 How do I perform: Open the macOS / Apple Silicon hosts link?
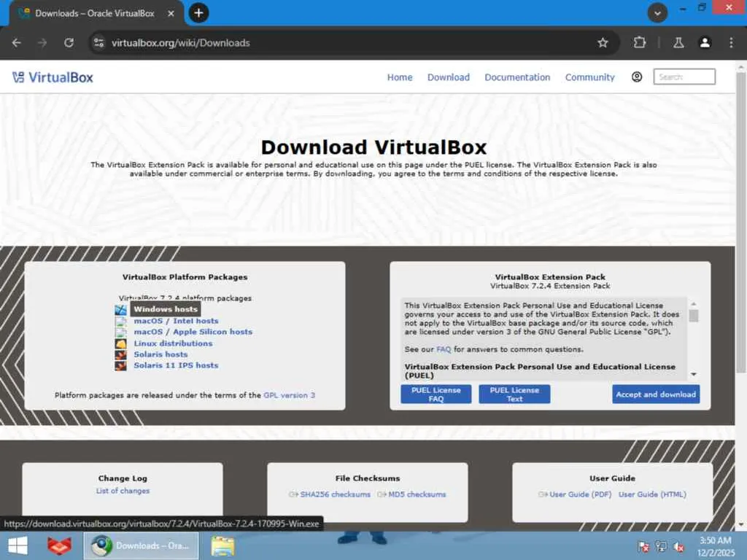(x=193, y=332)
